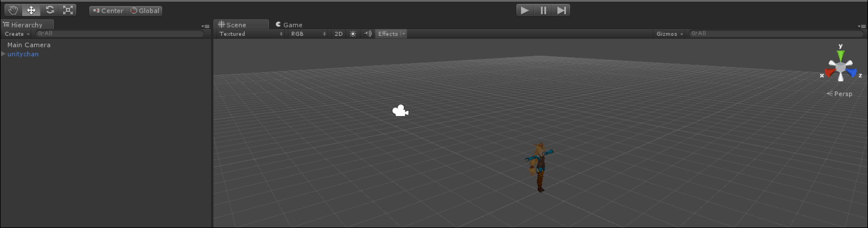Screen dimensions: 868x228
Task: Switch to the Hierarchy tab
Action: pos(27,25)
